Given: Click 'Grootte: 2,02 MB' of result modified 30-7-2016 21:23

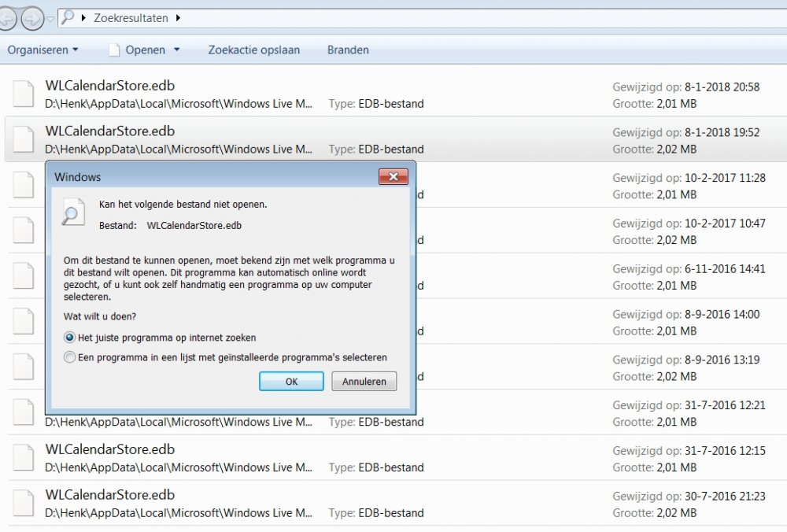Looking at the screenshot, I should (x=655, y=513).
